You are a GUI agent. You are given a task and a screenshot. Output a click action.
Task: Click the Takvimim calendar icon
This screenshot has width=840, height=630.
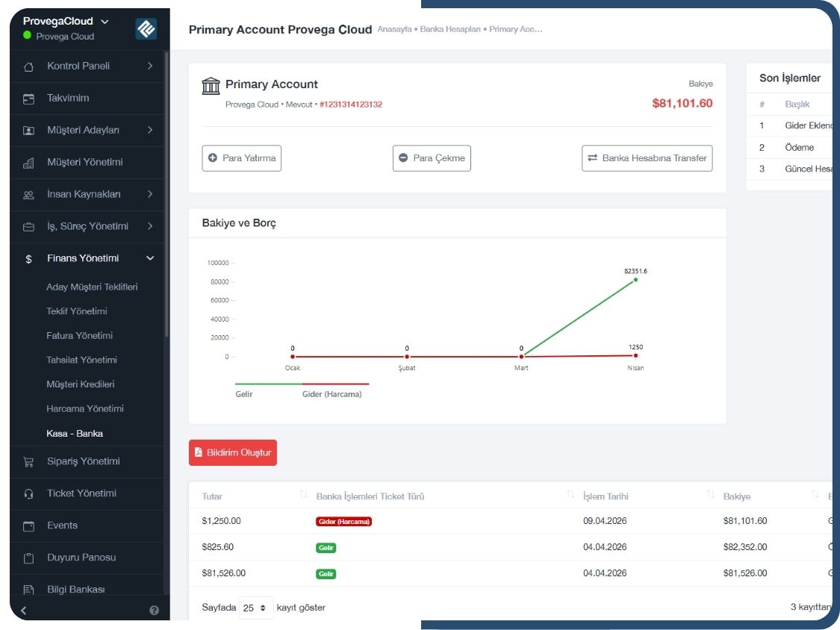[29, 99]
